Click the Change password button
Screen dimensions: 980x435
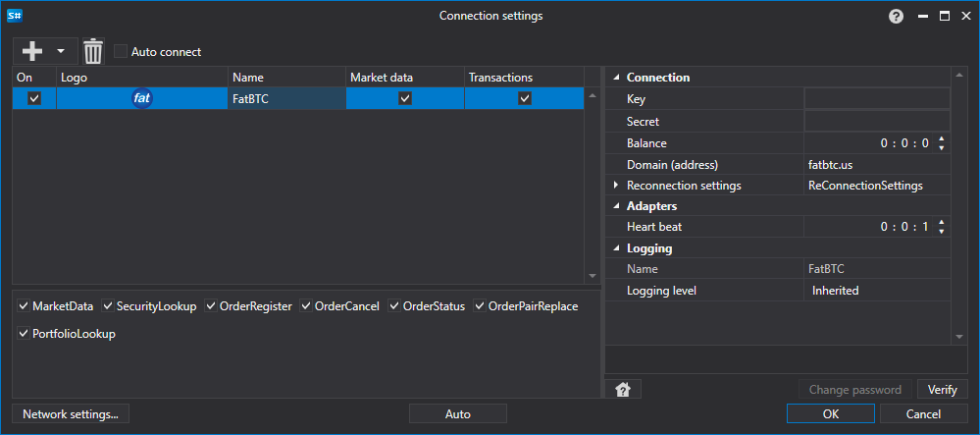[x=855, y=389]
